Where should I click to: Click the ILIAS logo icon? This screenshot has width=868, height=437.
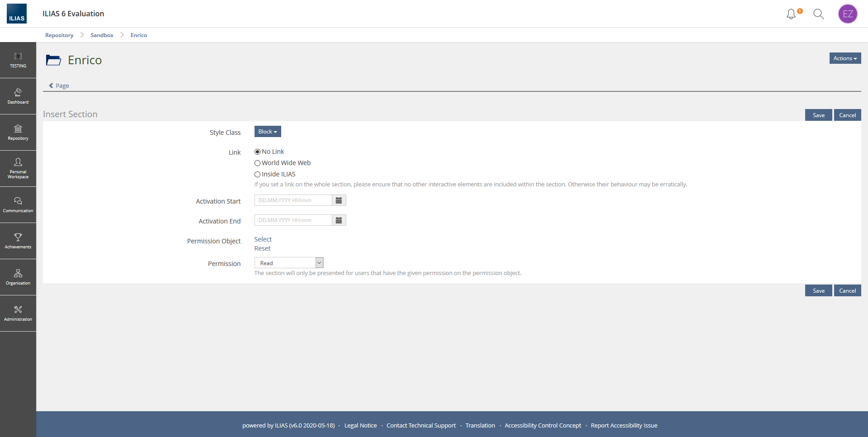[17, 14]
